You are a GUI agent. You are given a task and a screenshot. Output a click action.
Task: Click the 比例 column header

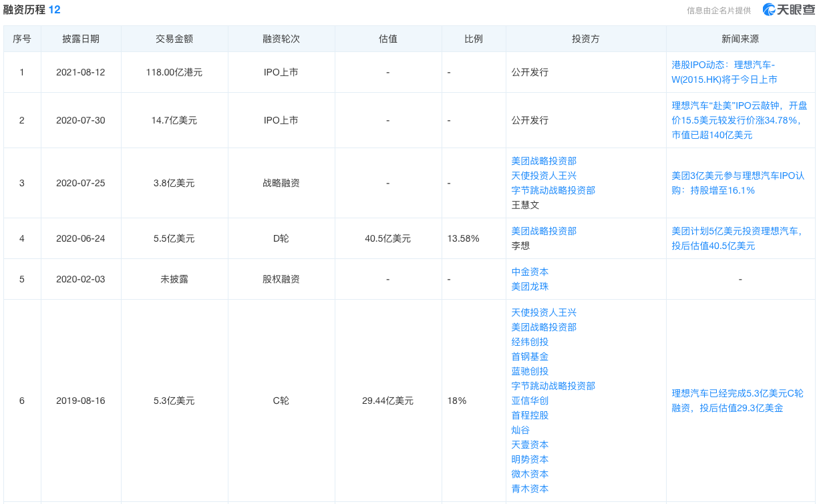pyautogui.click(x=474, y=39)
